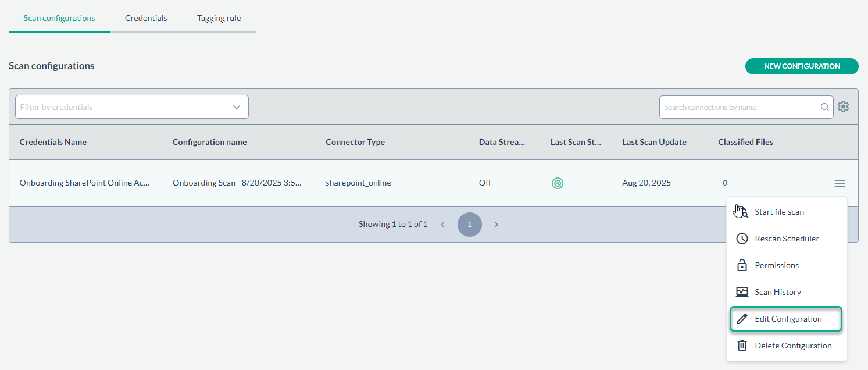The image size is (868, 370).
Task: Select the Scan configurations tab
Action: 59,18
